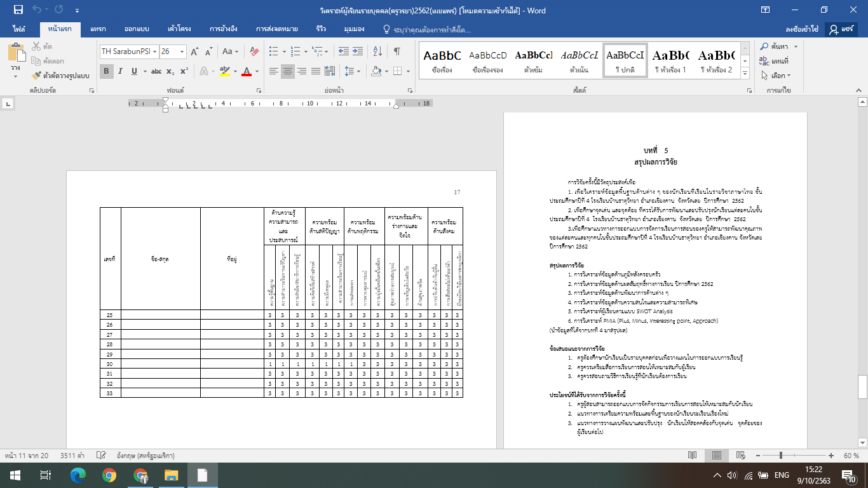
Task: Open Chrome from the Windows taskbar
Action: [x=109, y=475]
